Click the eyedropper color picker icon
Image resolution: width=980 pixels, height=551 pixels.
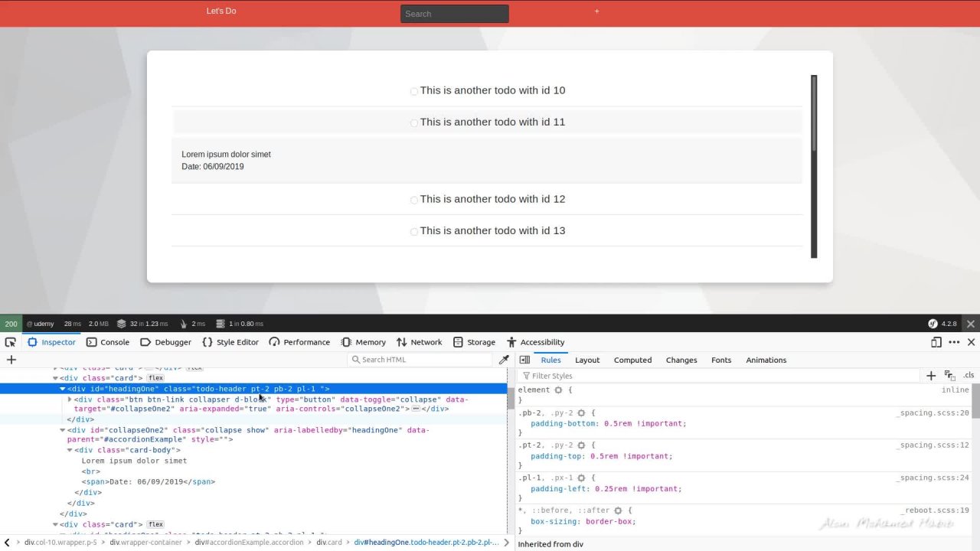(x=504, y=360)
